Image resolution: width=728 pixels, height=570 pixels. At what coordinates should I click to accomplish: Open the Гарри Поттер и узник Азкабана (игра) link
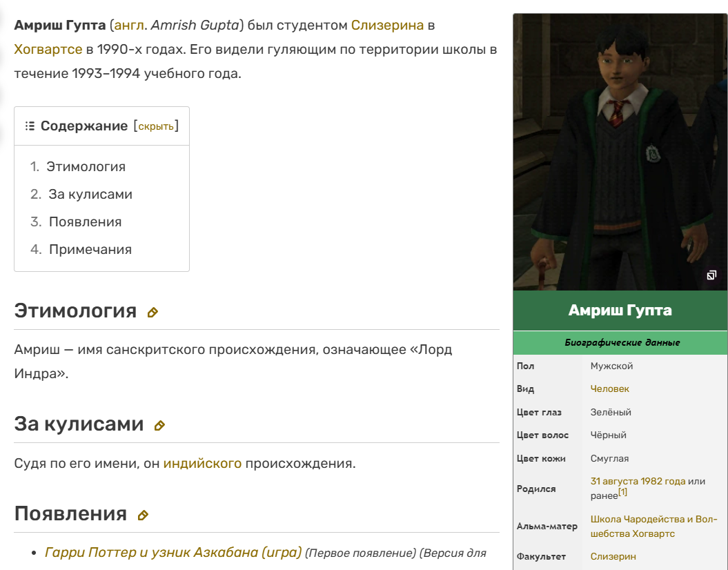click(x=173, y=552)
